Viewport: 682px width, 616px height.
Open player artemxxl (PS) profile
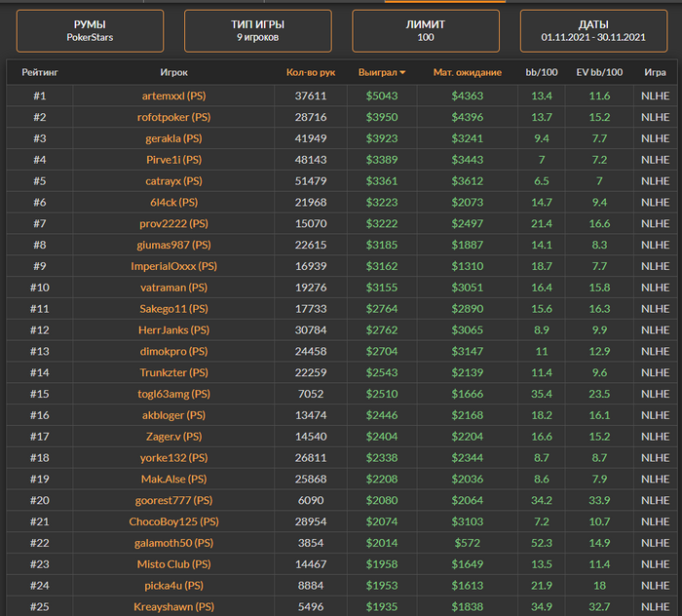pos(173,96)
